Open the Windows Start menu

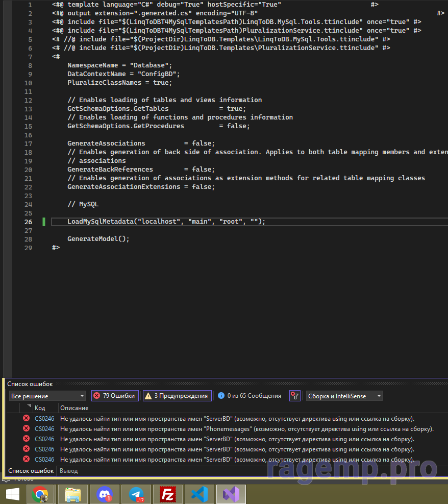(12, 494)
